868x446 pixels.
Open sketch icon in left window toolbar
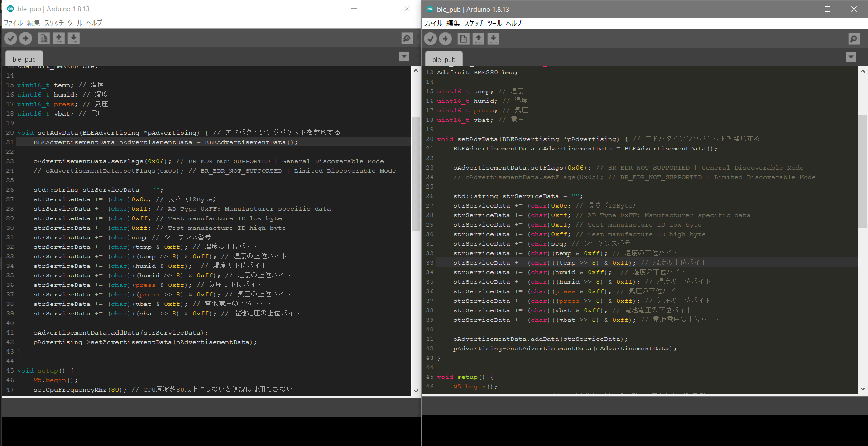pos(59,39)
